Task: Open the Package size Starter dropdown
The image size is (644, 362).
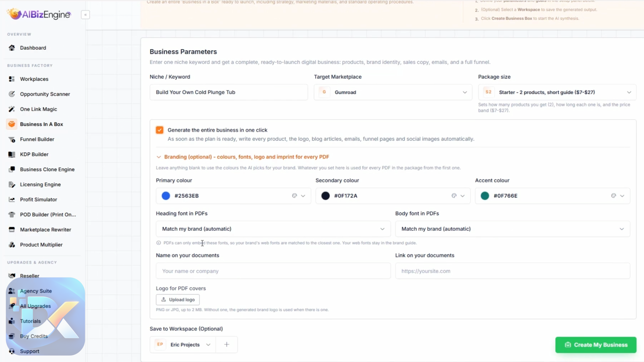Action: click(557, 92)
